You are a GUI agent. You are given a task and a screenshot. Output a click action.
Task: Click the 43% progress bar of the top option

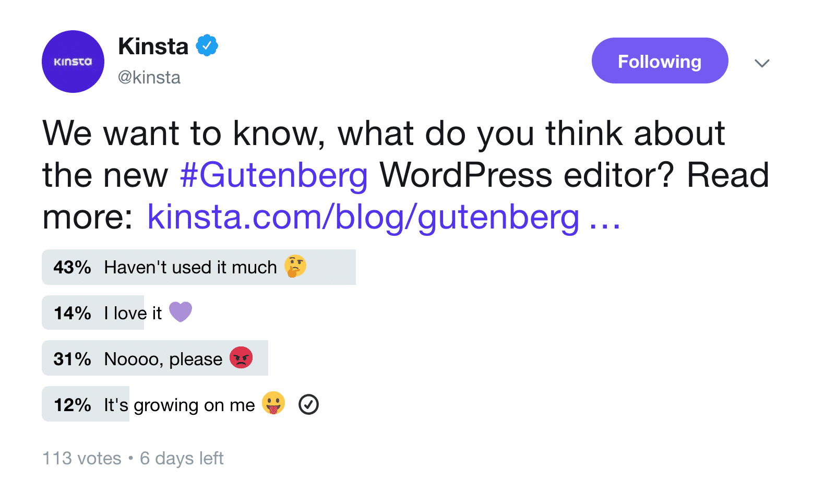[198, 267]
